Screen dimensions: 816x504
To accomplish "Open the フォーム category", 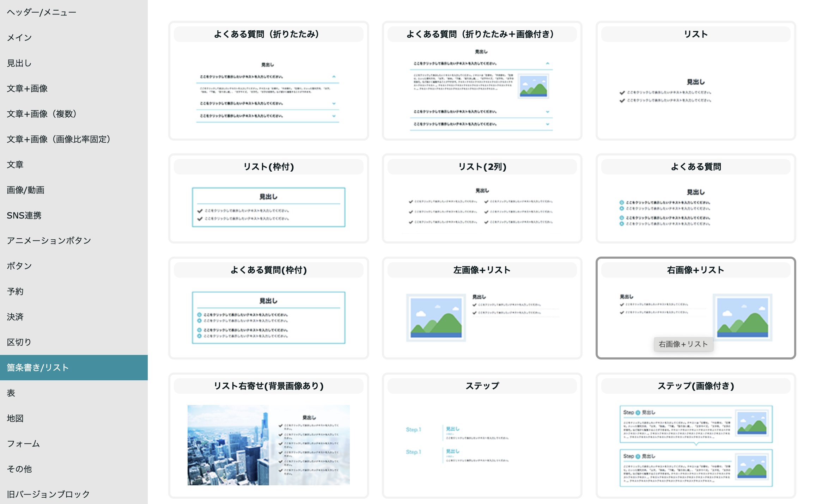I will [x=23, y=444].
